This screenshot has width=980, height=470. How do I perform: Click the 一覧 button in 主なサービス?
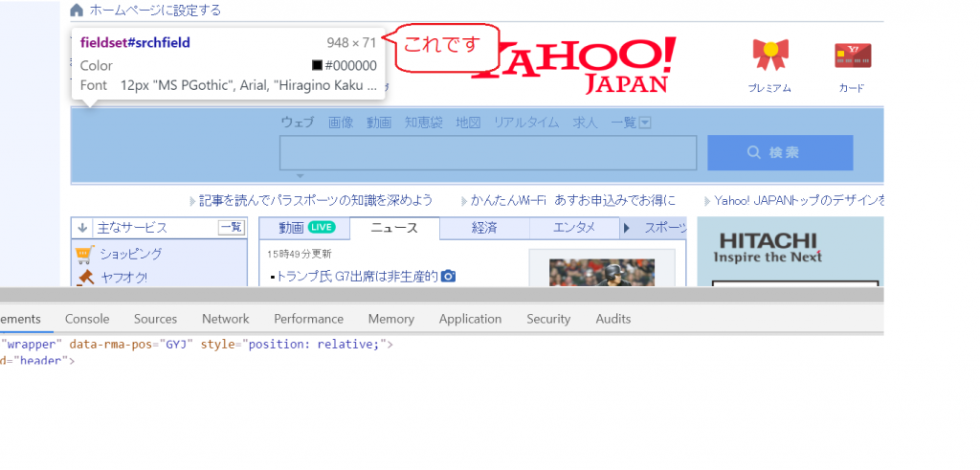tap(231, 228)
